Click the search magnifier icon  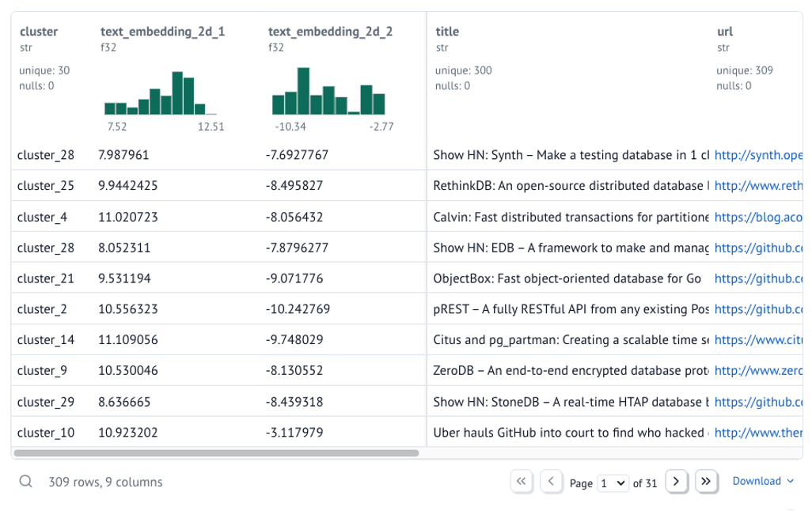[26, 482]
